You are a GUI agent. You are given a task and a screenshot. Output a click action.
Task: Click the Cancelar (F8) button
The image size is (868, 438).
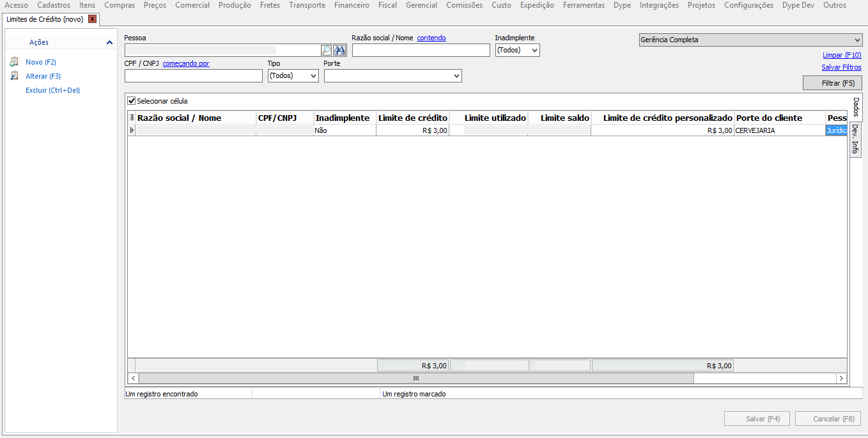pyautogui.click(x=828, y=419)
